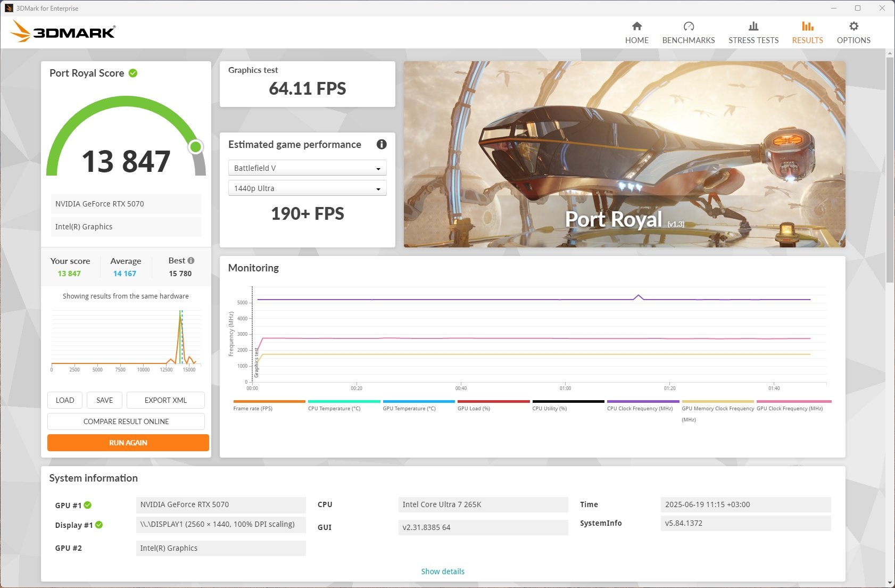Viewport: 895px width, 588px height.
Task: Click the 190+ FPS estimate
Action: (308, 213)
